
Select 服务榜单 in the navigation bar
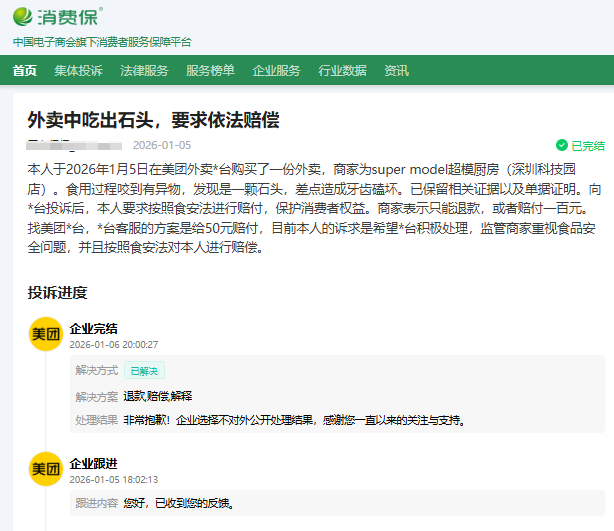click(210, 71)
